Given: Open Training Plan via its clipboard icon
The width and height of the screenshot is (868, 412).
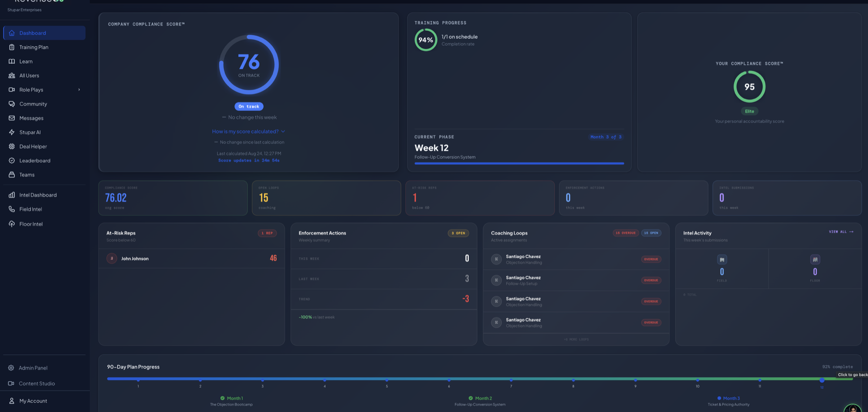Looking at the screenshot, I should pos(12,47).
